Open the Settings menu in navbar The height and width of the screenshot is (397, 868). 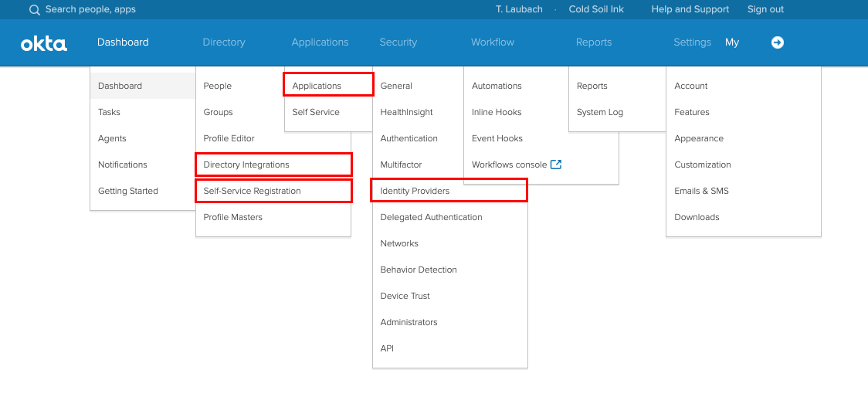point(692,42)
